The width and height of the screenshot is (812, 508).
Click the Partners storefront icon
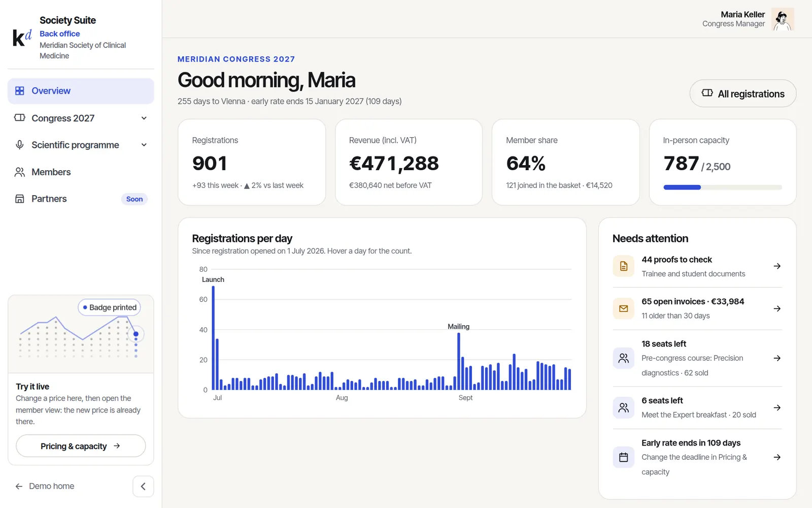(20, 199)
